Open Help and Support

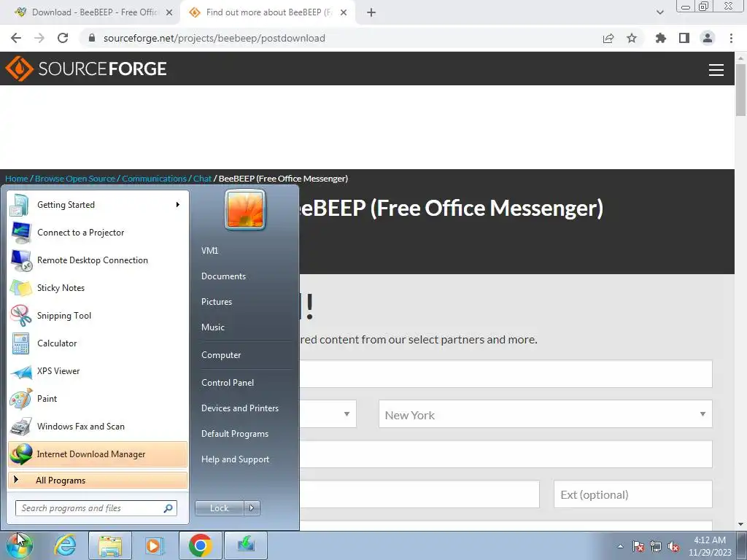pos(236,459)
